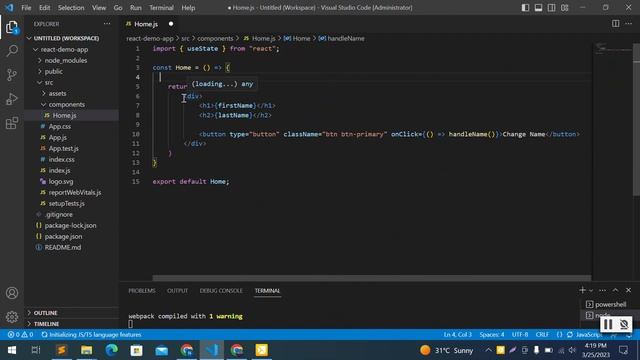This screenshot has width=640, height=360.
Task: Split the editor to the right
Action: click(616, 24)
